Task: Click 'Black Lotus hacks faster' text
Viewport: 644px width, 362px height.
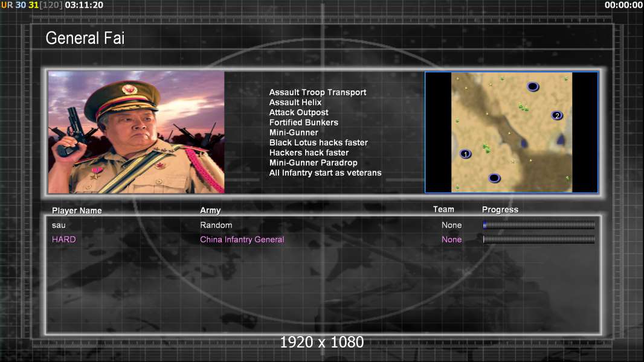Action: coord(318,142)
